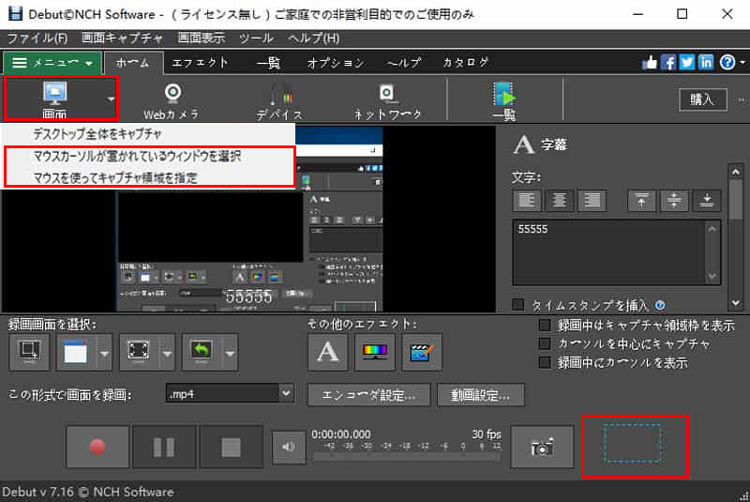Position caption at bottom
Image resolution: width=750 pixels, height=502 pixels.
pyautogui.click(x=706, y=200)
